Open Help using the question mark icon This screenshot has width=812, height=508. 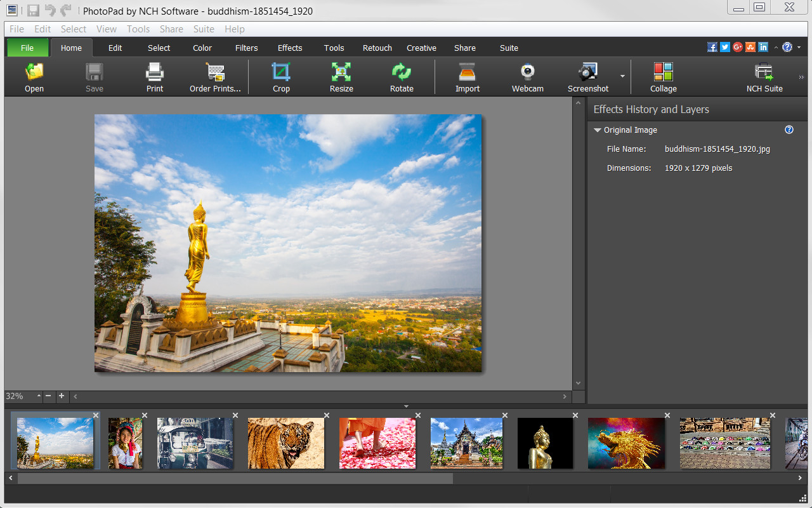[787, 47]
